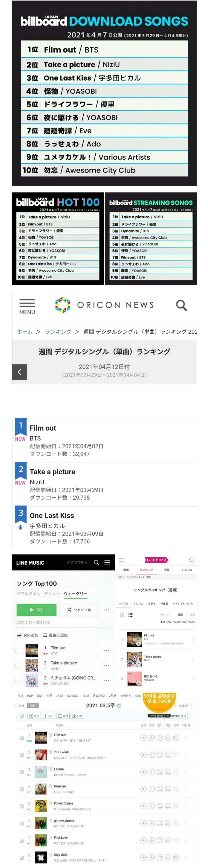Tick the Take a picture checkbox in LINE MUSIC
The height and width of the screenshot is (868, 208).
[x=17, y=666]
